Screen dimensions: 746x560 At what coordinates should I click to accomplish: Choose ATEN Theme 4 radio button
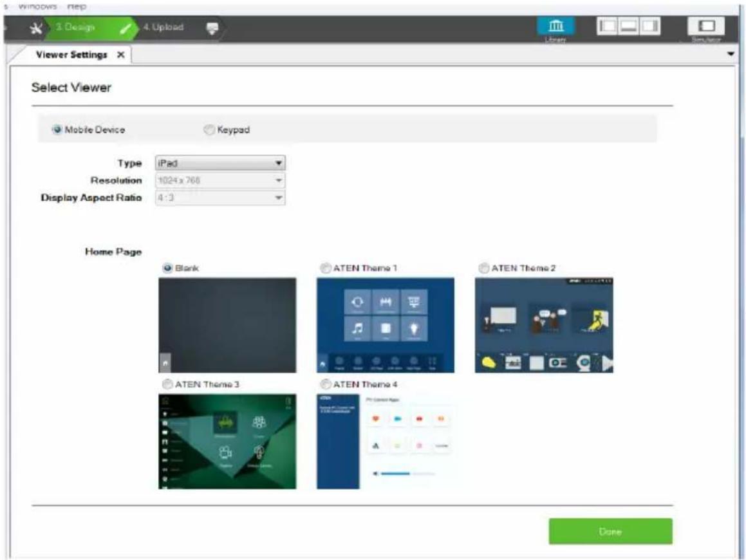click(x=326, y=384)
